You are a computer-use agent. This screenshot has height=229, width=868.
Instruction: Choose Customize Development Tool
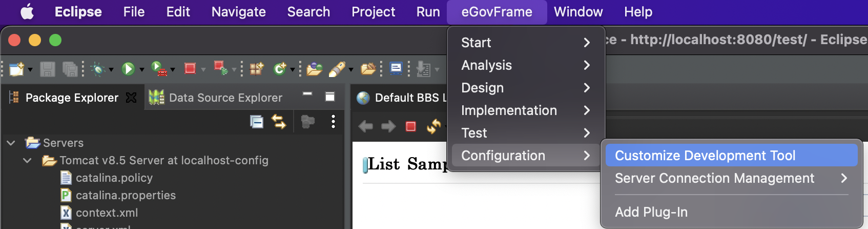click(731, 156)
